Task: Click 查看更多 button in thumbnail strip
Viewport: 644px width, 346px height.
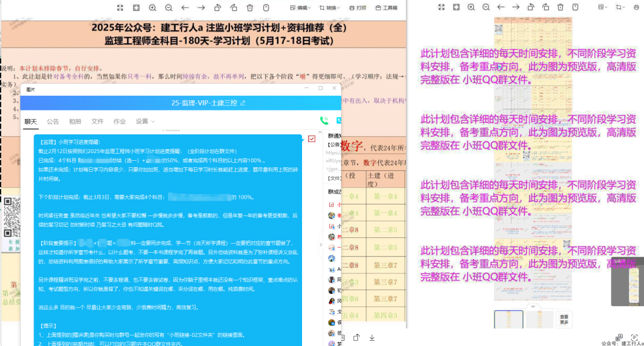Action: 564,320
